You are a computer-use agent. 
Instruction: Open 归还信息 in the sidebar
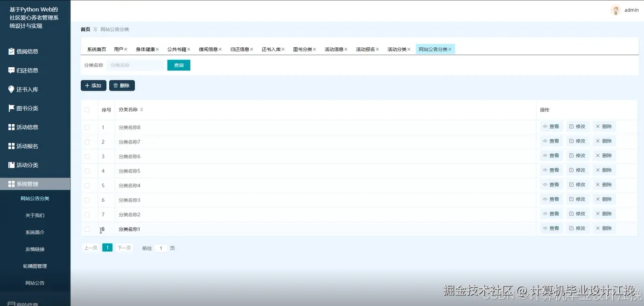tap(28, 71)
